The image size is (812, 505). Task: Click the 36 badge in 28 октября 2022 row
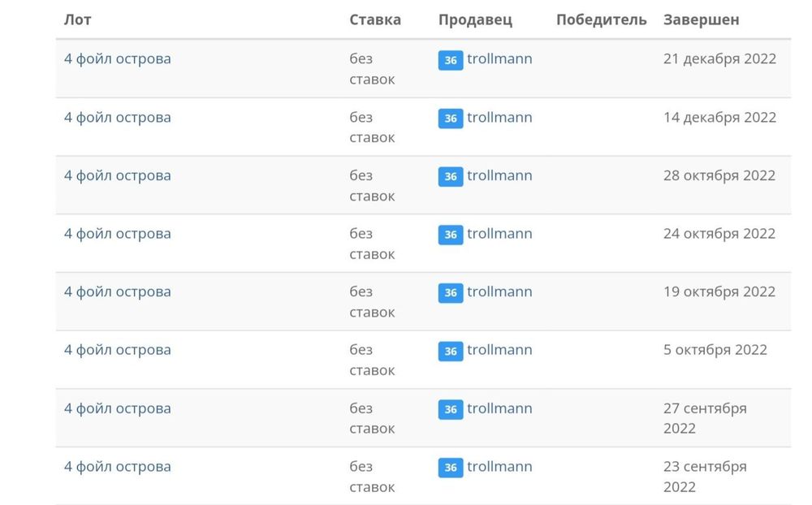(451, 176)
